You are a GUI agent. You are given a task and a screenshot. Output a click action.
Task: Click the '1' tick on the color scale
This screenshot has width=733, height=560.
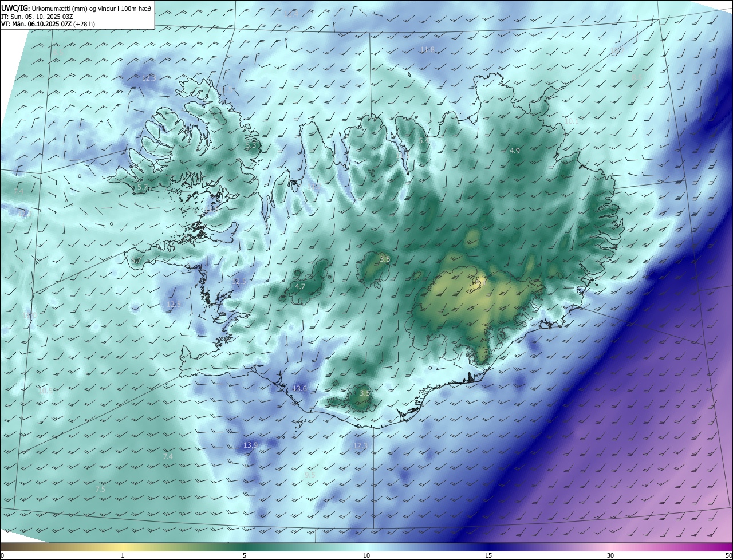coord(123,555)
